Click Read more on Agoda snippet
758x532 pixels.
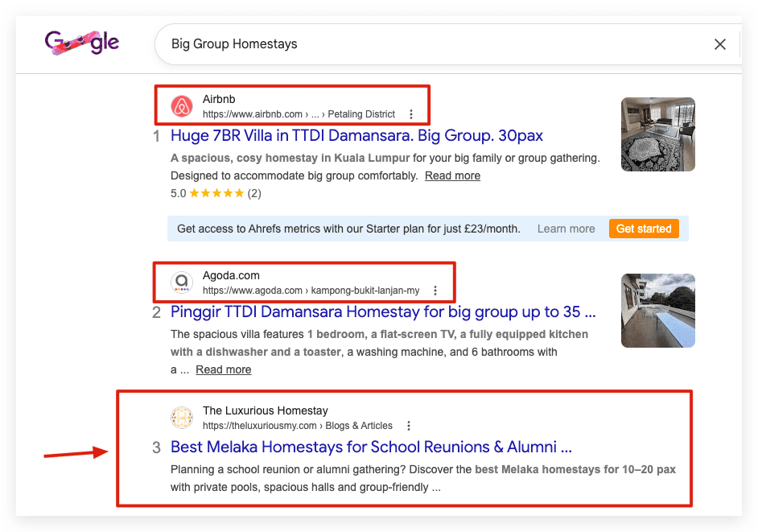point(224,369)
